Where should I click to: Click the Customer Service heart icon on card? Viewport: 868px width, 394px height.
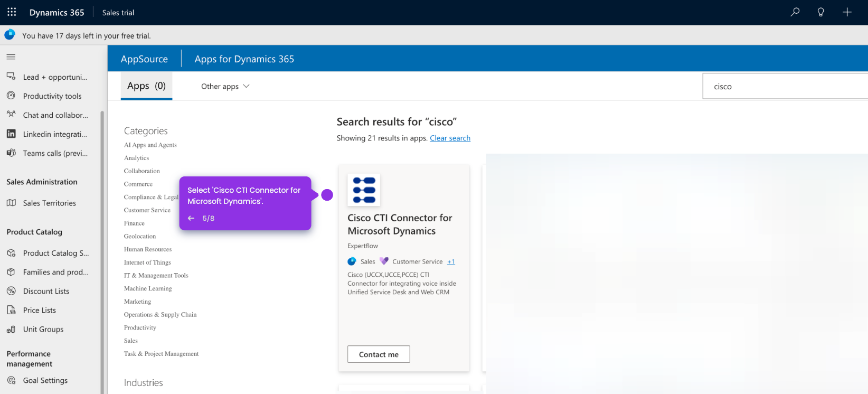pyautogui.click(x=384, y=261)
